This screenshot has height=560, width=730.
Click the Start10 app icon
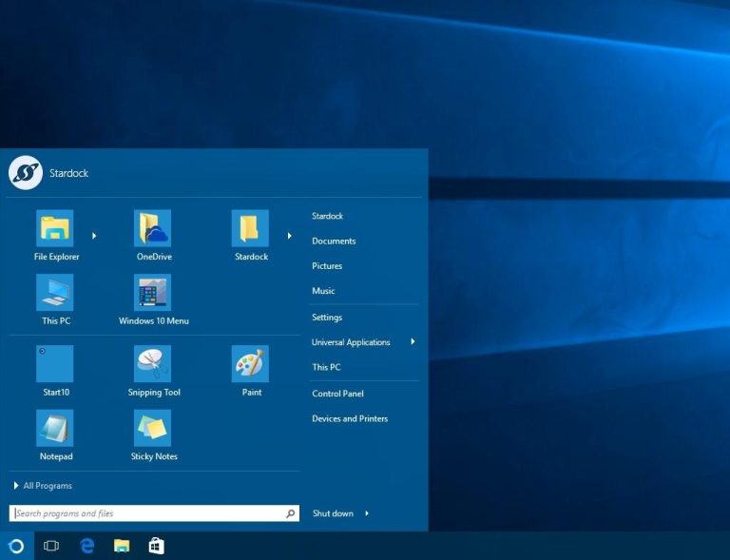55,364
